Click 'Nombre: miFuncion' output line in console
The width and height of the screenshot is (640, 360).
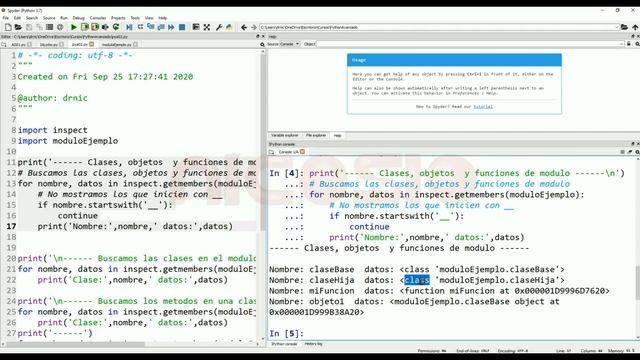[439, 291]
